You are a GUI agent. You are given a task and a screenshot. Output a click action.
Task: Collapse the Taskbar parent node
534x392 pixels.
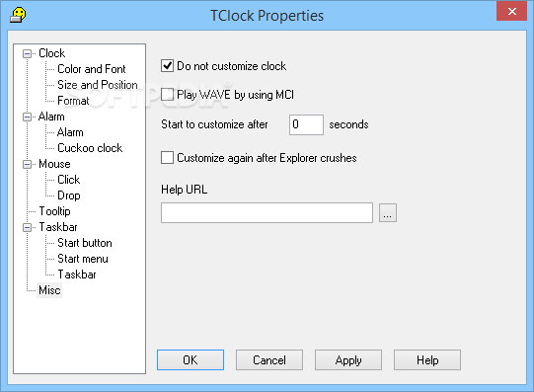27,227
